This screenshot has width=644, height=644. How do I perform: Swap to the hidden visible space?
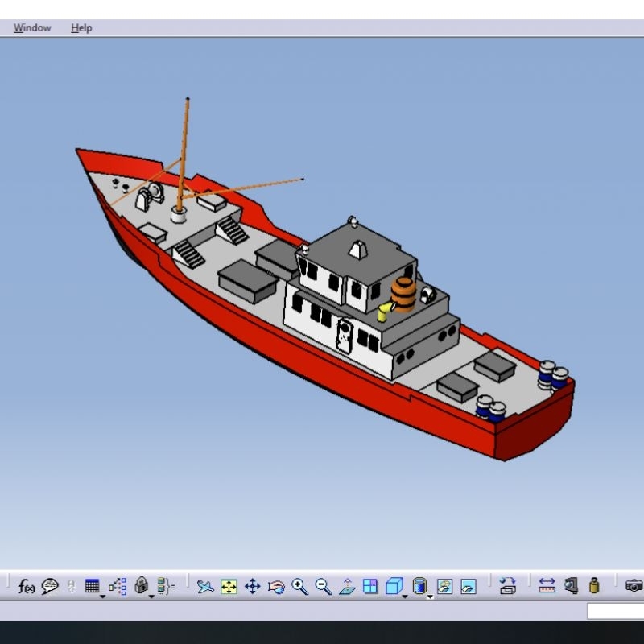coord(469,587)
